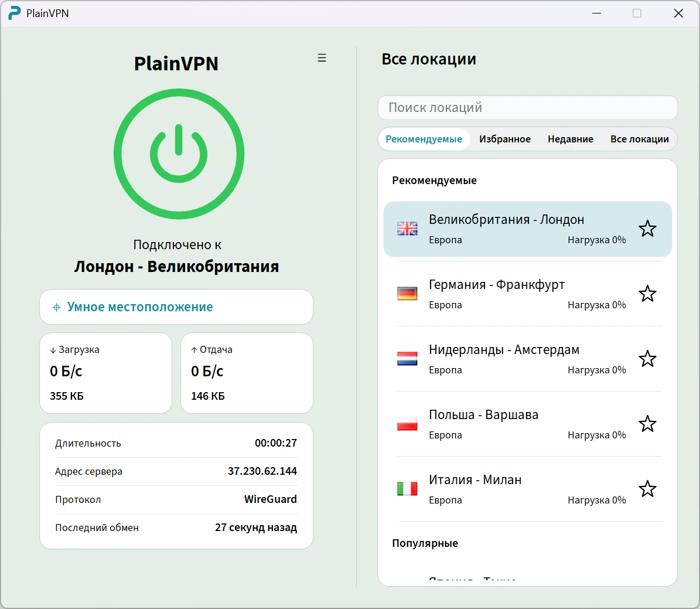Click the Протокол label
Viewport: 700px width, 609px height.
78,500
